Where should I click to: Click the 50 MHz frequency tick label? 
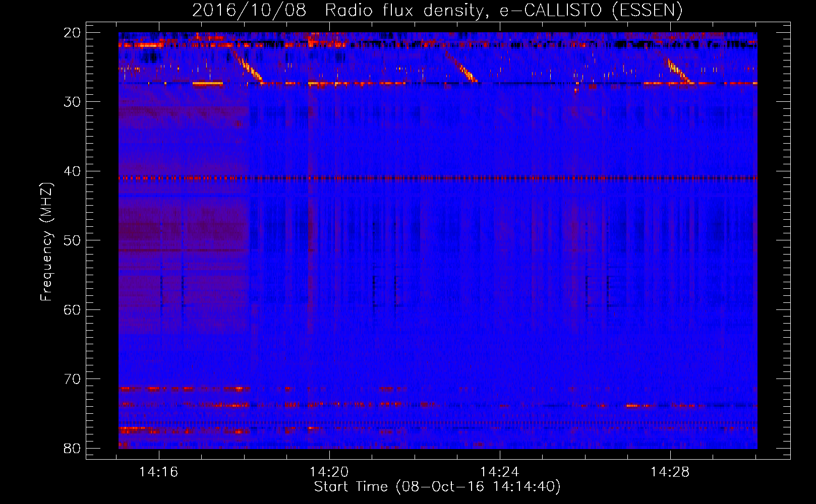[x=72, y=240]
